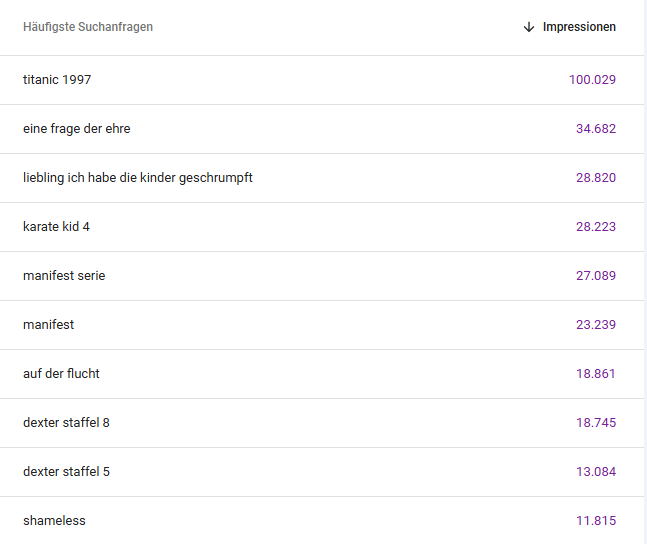Select the 11.815 impressions figure
Screen dimensions: 647x544
pyautogui.click(x=595, y=520)
